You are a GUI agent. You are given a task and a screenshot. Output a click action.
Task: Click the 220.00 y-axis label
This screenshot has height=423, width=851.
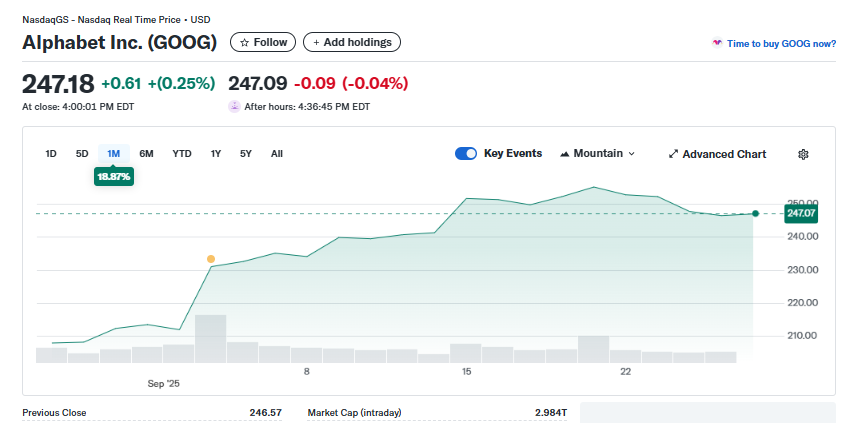pyautogui.click(x=802, y=302)
